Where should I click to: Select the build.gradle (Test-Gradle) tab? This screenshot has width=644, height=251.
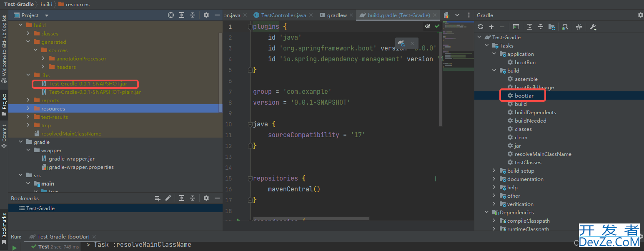tap(398, 15)
